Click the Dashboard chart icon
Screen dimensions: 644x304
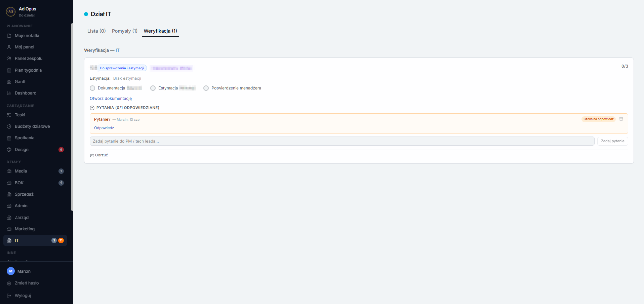coord(9,93)
